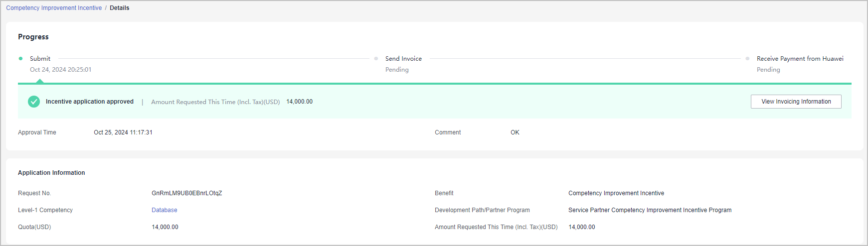Click the OK comment value
868x246 pixels.
(x=515, y=132)
